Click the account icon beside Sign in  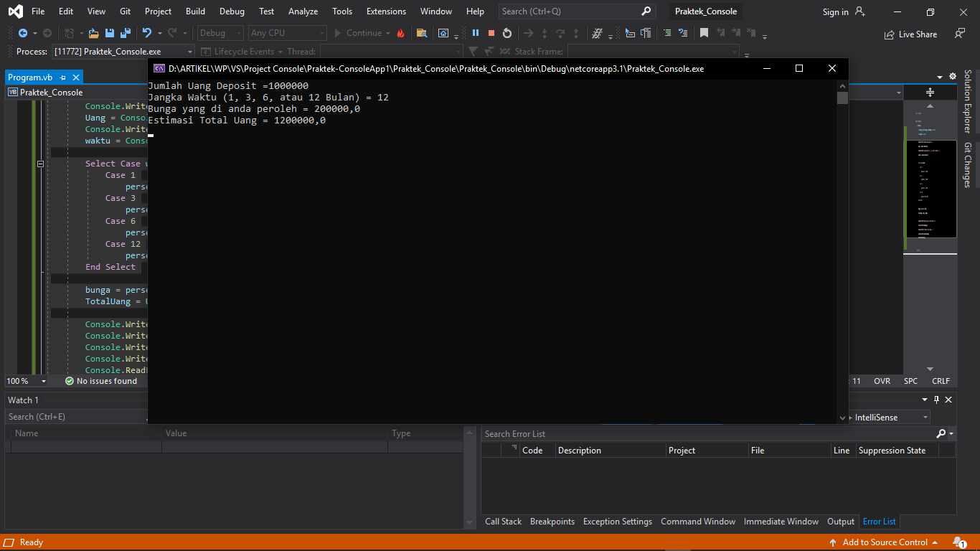click(860, 11)
